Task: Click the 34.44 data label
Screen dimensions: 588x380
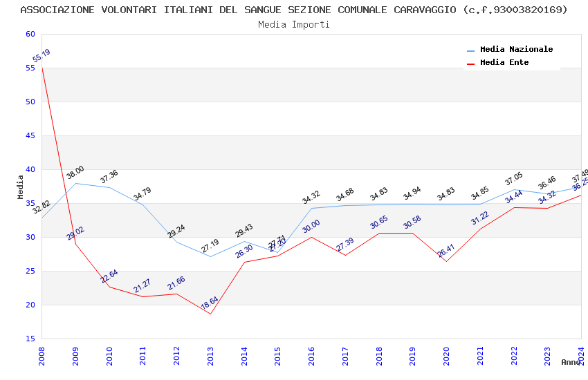Action: tap(513, 197)
